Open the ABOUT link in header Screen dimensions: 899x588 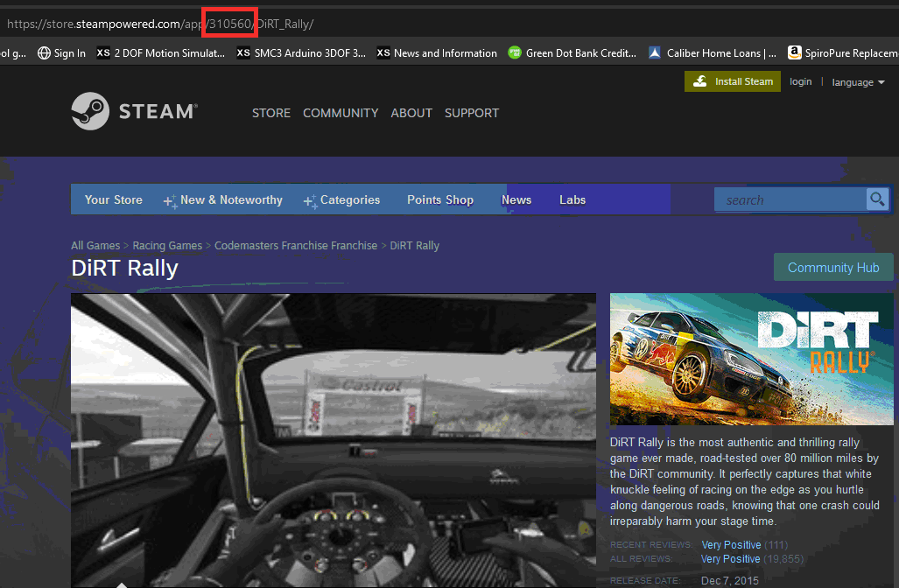point(411,113)
